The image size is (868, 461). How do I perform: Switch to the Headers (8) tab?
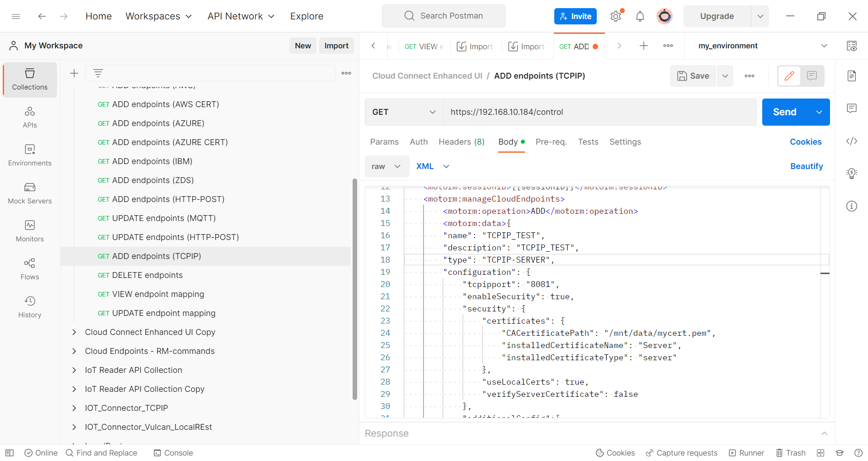462,142
